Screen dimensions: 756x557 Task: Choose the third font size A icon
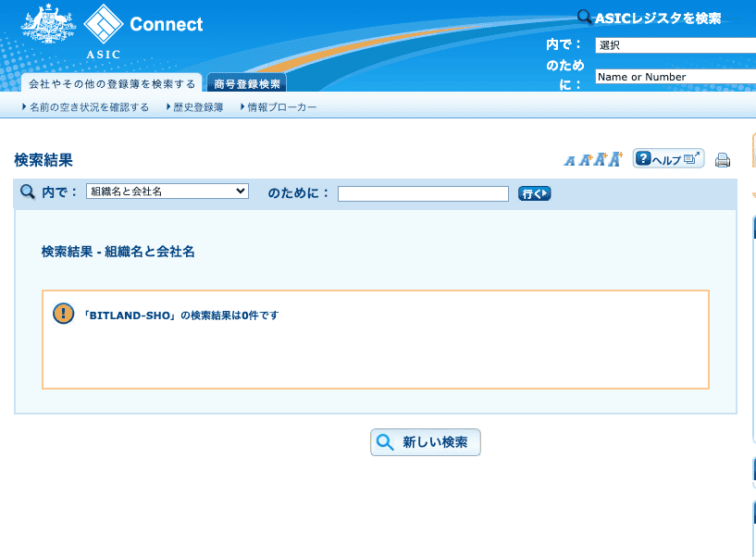coord(601,159)
